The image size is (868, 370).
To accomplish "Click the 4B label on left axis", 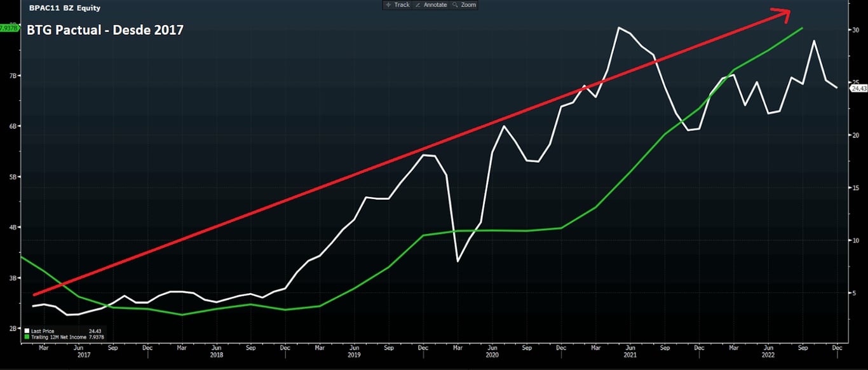I will pos(13,227).
